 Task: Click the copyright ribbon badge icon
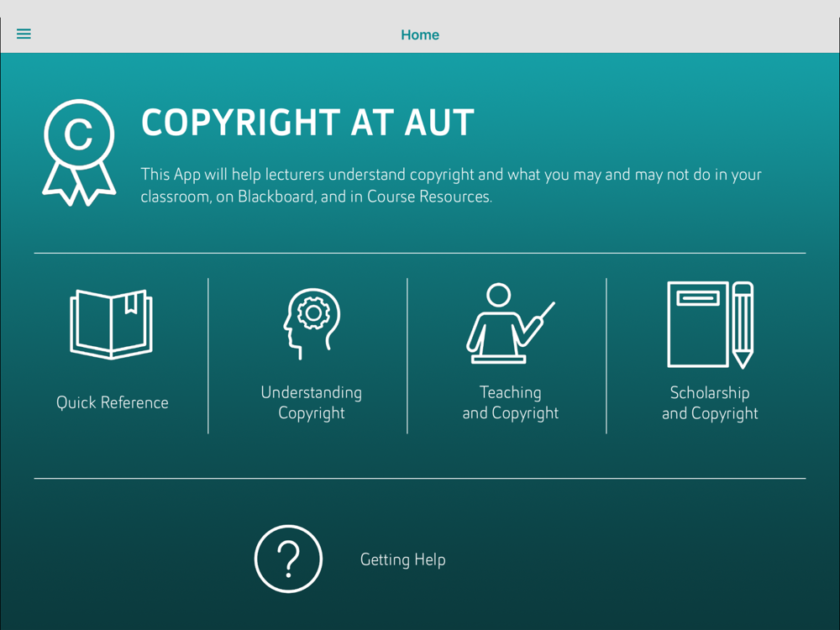pos(79,153)
